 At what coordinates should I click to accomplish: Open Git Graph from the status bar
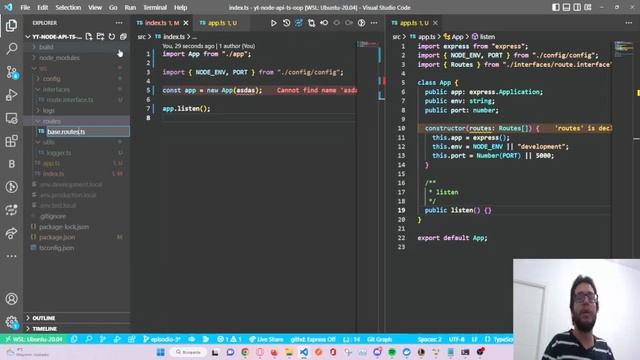379,339
